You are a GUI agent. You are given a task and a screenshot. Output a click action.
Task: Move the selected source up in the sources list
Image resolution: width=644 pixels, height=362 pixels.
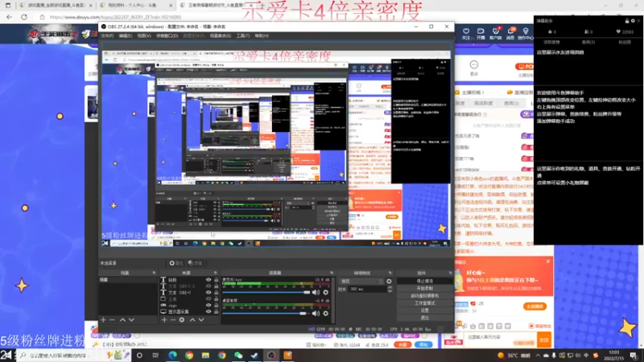(x=192, y=319)
